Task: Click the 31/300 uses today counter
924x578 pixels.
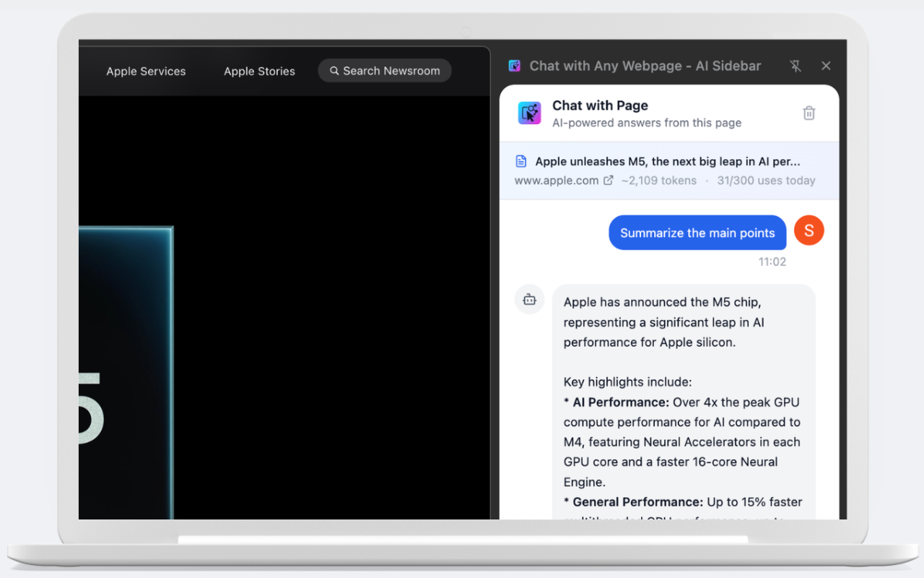Action: [766, 181]
